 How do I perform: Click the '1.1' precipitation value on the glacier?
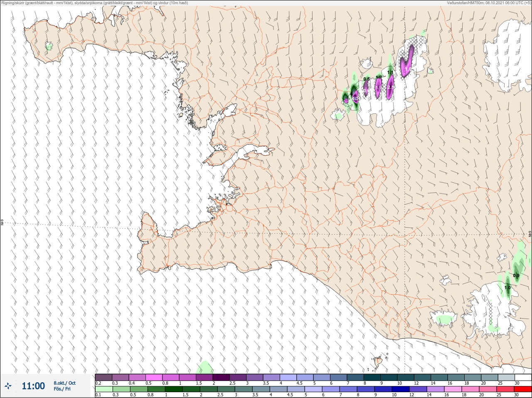[x=390, y=73]
